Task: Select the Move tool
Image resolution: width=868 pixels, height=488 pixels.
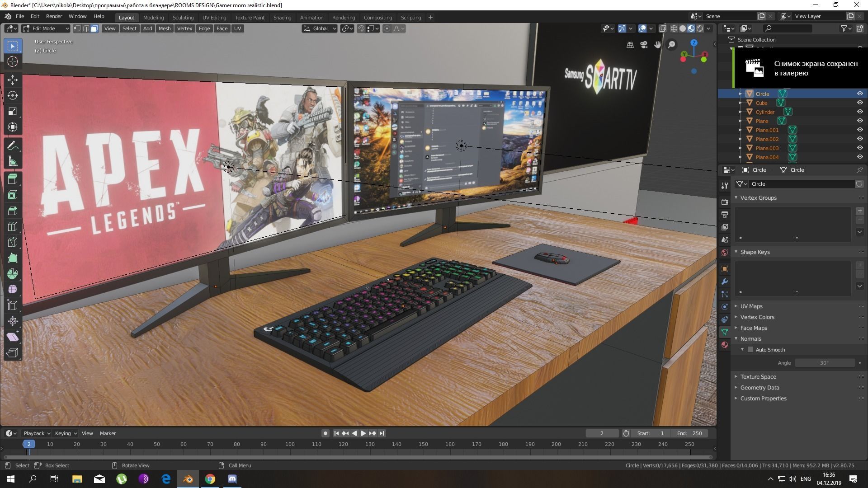Action: click(x=13, y=80)
